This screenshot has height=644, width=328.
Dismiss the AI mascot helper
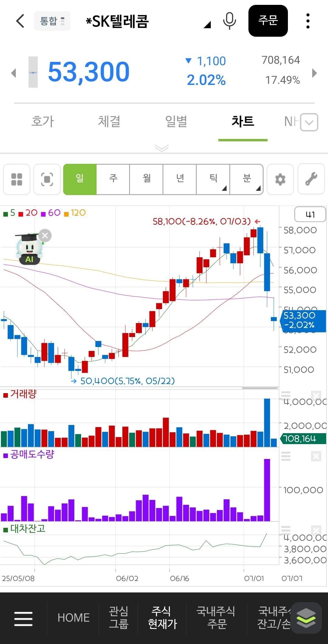coord(45,235)
